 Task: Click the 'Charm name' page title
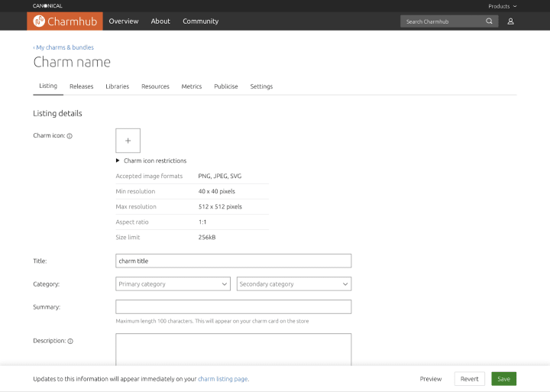point(72,62)
